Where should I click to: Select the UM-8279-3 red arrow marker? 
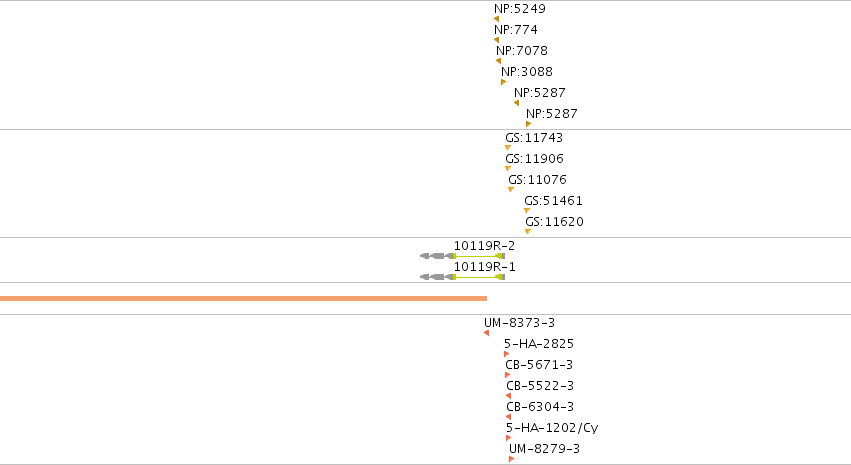511,459
